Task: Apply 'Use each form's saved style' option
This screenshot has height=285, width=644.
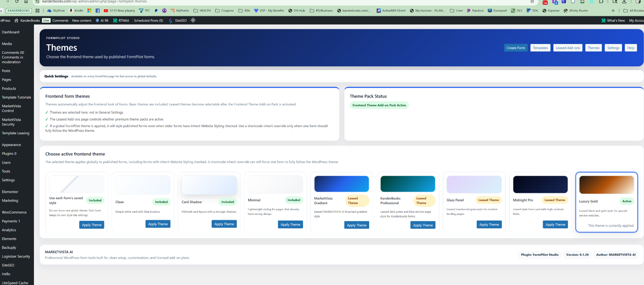Action: click(x=92, y=225)
